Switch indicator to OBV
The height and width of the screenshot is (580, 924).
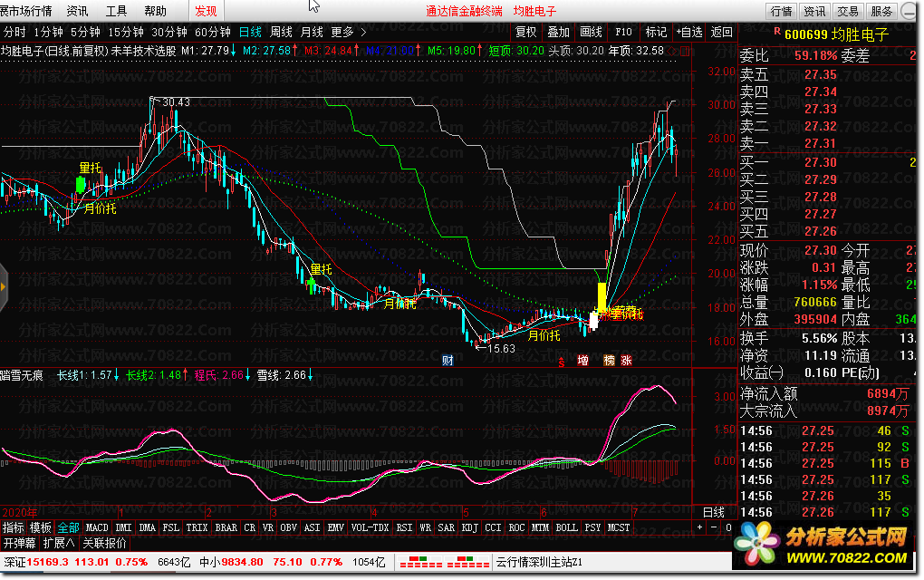tap(288, 527)
